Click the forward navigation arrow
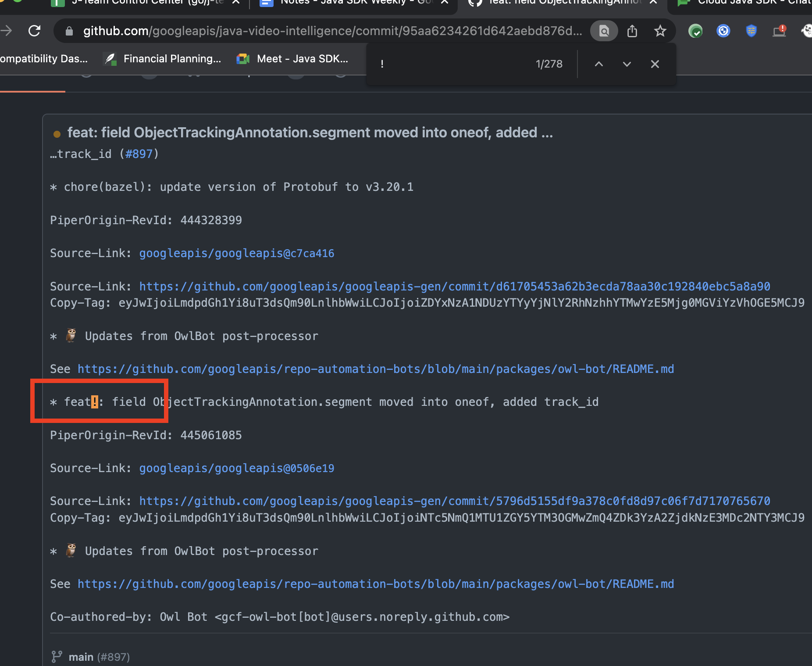Viewport: 812px width, 666px height. pos(6,31)
